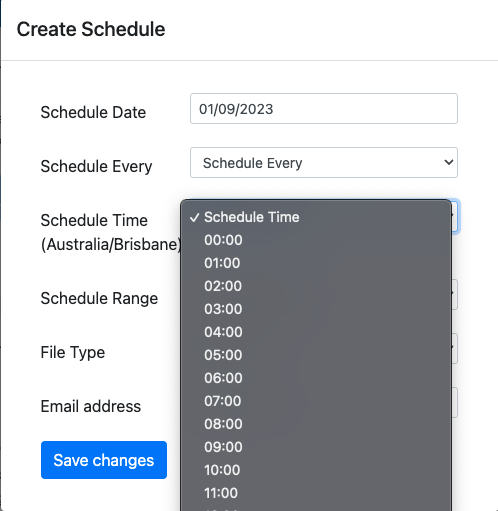Click the partially hidden Schedule Range dropdown edge
Screen dimensions: 498x511
(x=455, y=294)
